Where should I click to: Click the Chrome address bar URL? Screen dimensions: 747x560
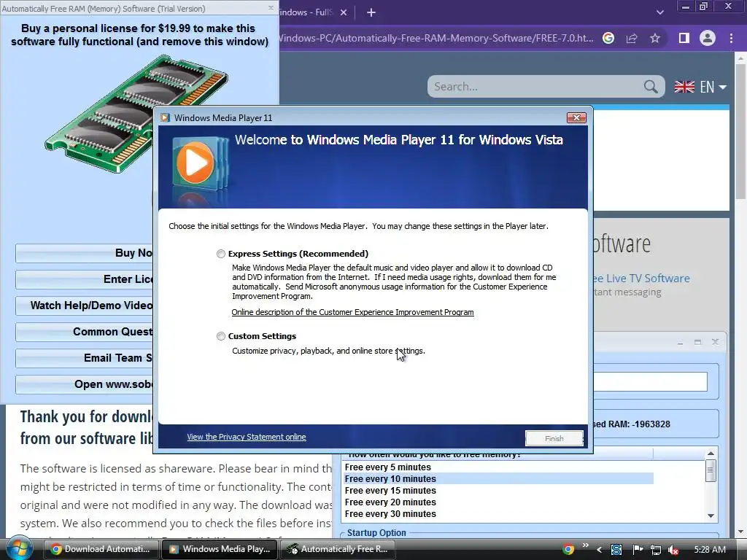(x=436, y=38)
